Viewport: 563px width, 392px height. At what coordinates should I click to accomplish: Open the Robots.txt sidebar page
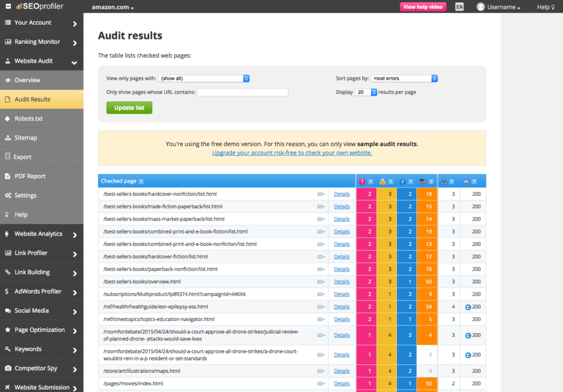tap(42, 119)
